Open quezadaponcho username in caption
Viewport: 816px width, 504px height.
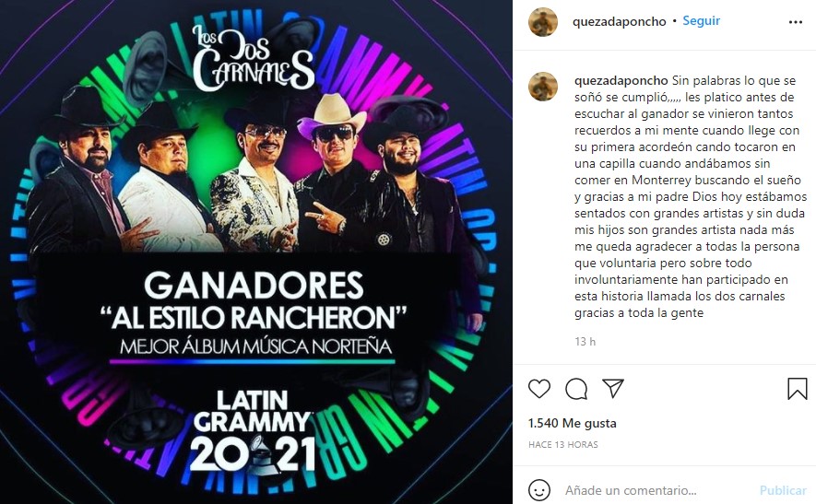click(621, 80)
